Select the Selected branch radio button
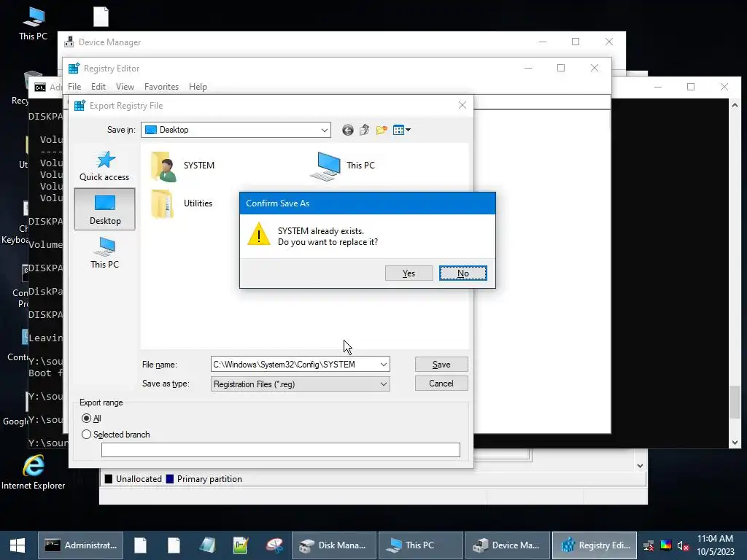 (x=86, y=435)
